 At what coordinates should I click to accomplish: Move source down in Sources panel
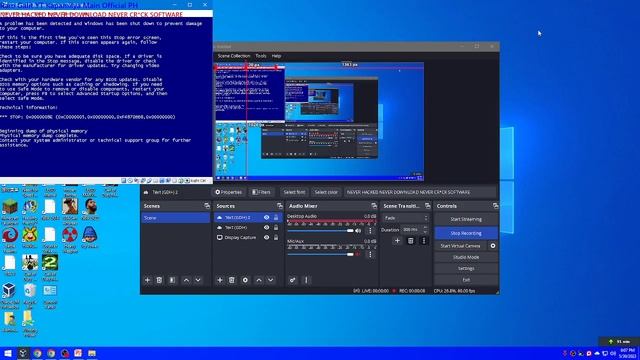click(271, 280)
